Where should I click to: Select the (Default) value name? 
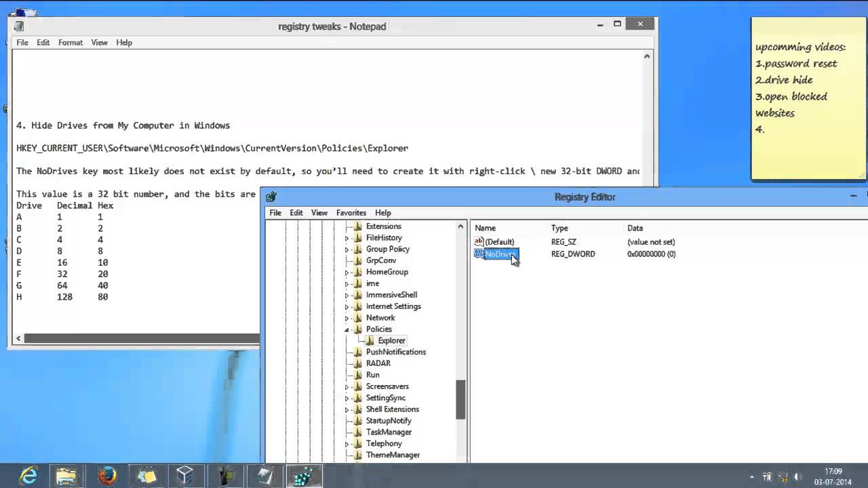pyautogui.click(x=500, y=242)
